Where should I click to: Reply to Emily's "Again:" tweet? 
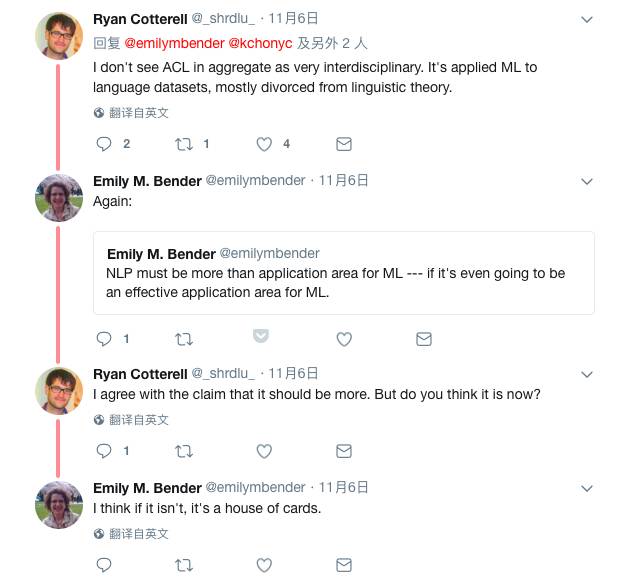[104, 339]
